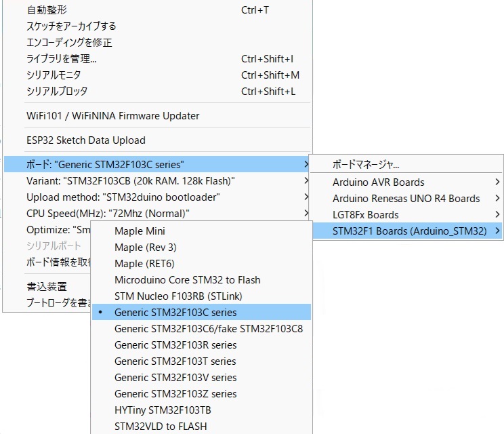Select Maple (RET6) board

tap(202, 264)
